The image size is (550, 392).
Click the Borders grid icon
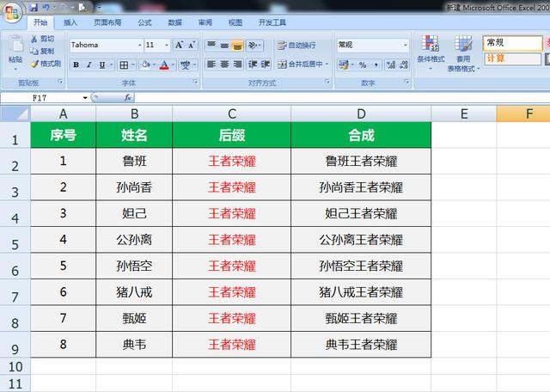click(x=124, y=65)
